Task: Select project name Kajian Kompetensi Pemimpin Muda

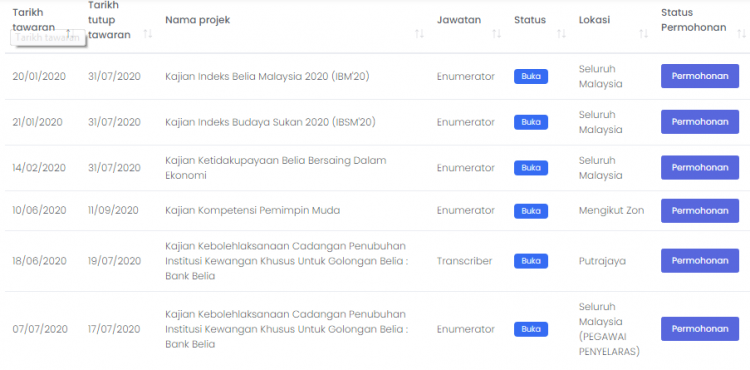Action: [x=253, y=211]
